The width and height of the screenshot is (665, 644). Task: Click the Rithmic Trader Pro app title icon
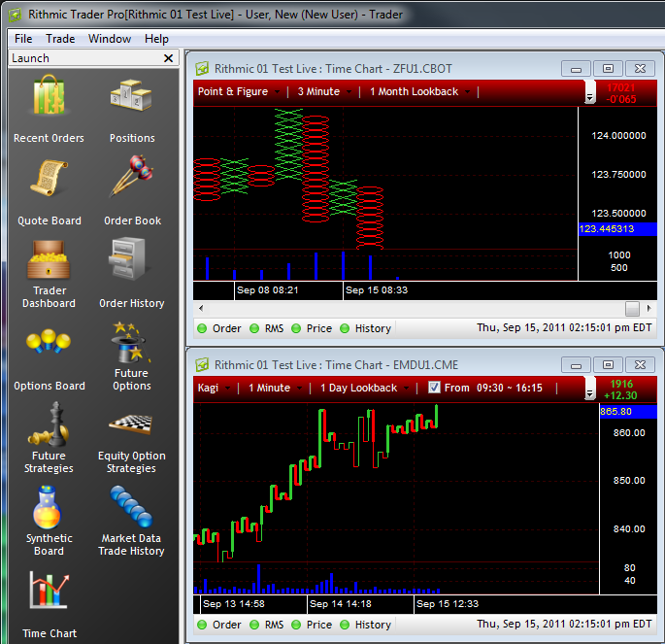(x=16, y=15)
